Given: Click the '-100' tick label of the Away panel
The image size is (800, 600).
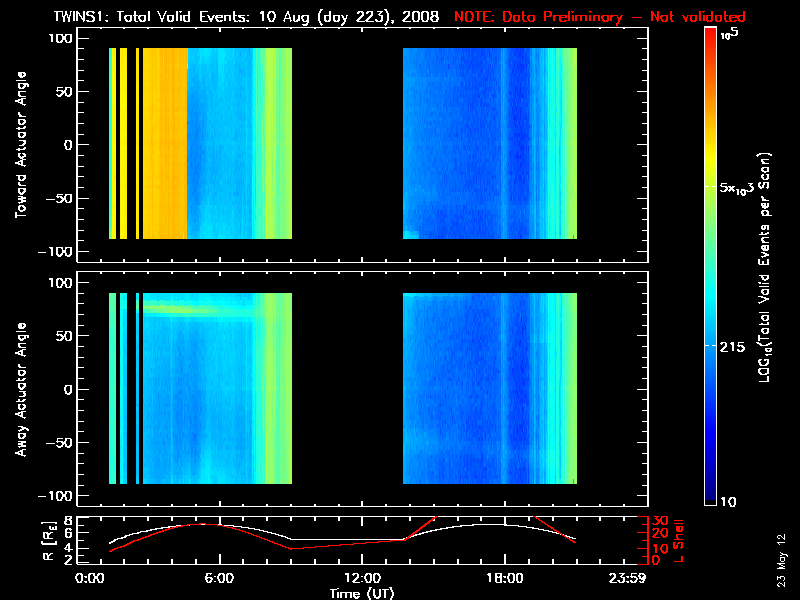Looking at the screenshot, I should pyautogui.click(x=56, y=496).
